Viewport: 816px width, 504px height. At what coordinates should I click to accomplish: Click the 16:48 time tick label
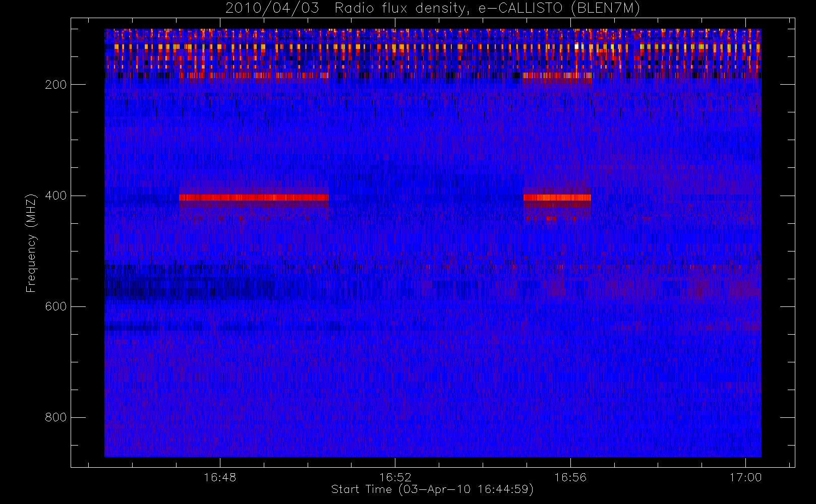pyautogui.click(x=220, y=477)
